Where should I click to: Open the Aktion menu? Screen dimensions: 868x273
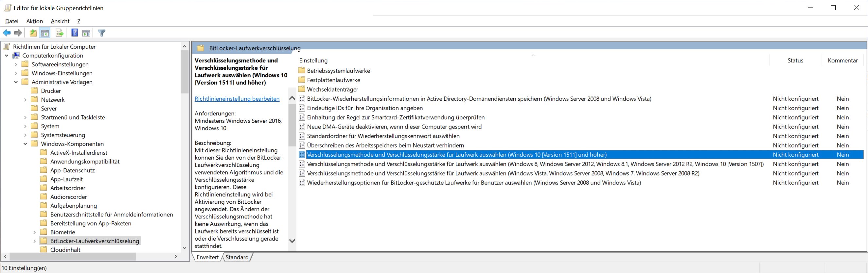tap(34, 21)
